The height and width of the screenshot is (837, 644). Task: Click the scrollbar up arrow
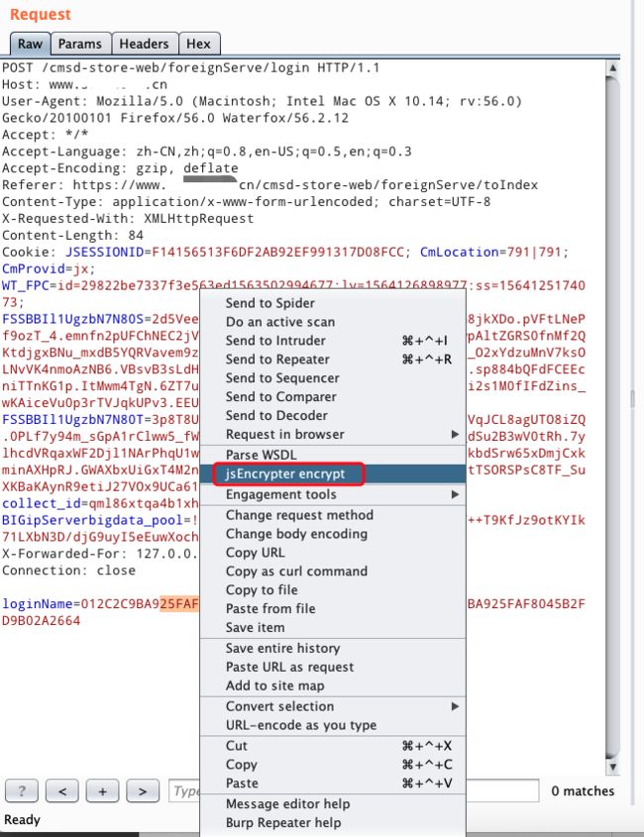pos(613,68)
